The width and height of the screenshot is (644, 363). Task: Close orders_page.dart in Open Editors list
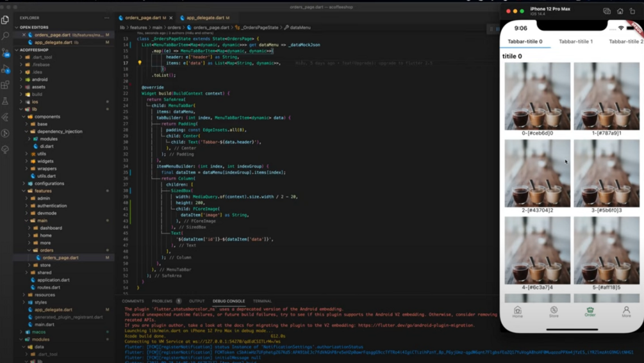[24, 35]
